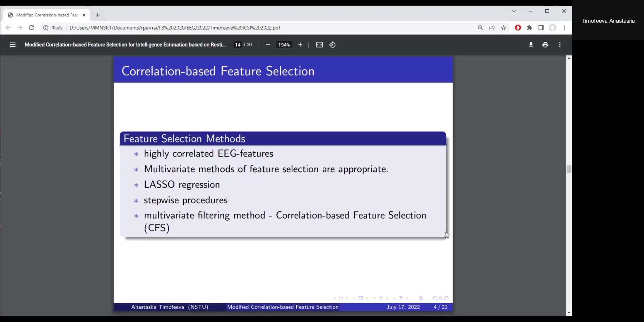
Task: Click the vertical scrollbar thumb
Action: coord(569,169)
